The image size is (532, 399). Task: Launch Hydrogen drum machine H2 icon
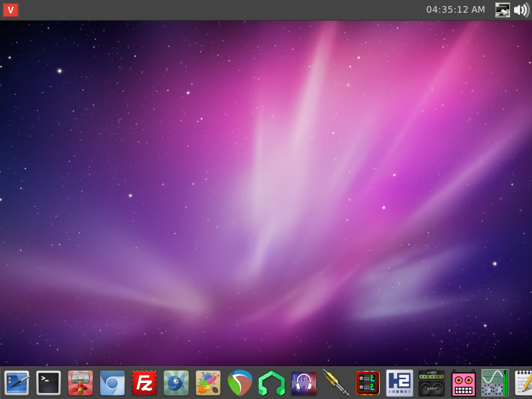tap(400, 383)
